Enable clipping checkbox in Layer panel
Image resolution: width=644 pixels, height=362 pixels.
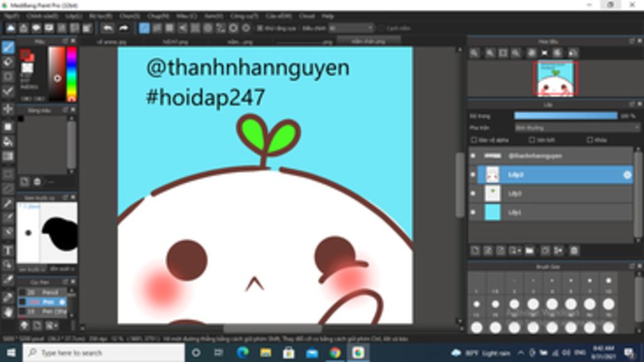[532, 140]
